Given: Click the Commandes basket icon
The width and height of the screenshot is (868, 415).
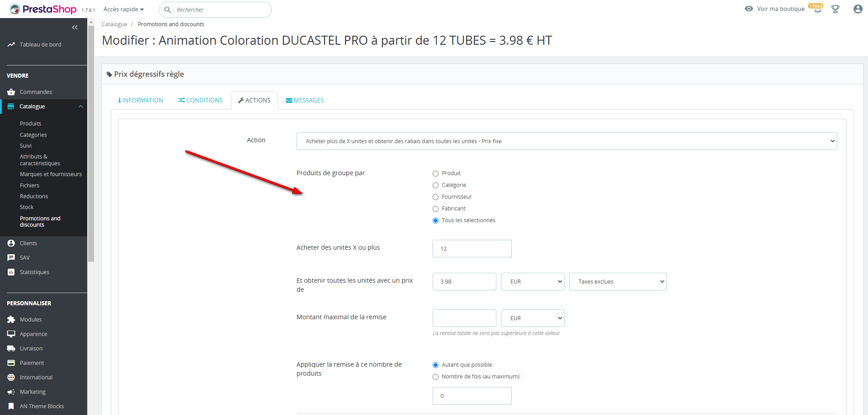Looking at the screenshot, I should (x=11, y=92).
